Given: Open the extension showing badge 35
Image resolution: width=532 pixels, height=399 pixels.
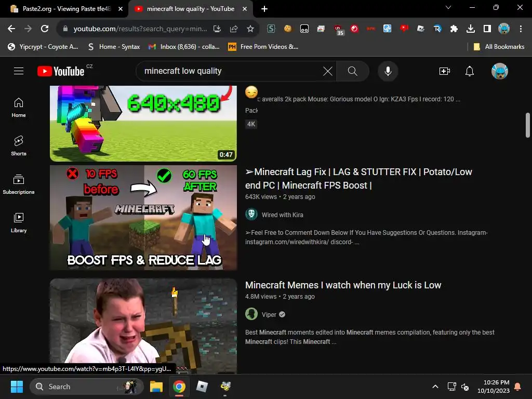Looking at the screenshot, I should click(x=338, y=30).
